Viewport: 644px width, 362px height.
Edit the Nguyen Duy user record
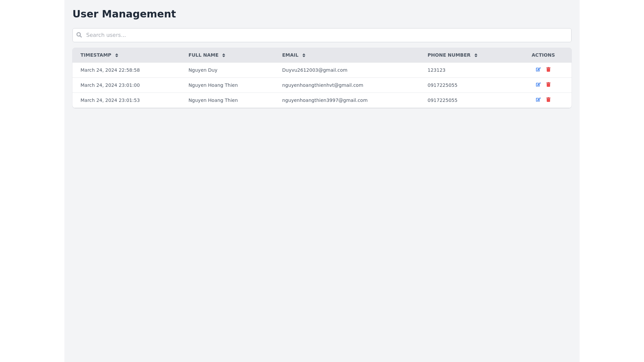click(538, 70)
